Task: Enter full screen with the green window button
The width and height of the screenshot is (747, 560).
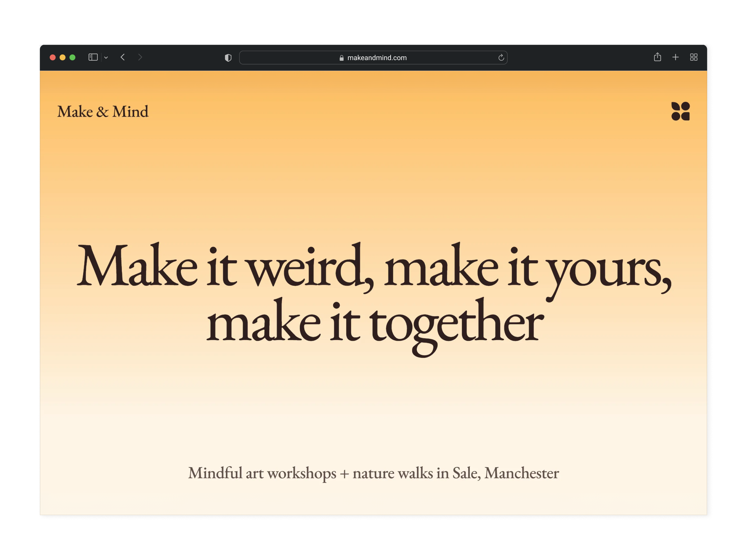Action: (x=72, y=57)
